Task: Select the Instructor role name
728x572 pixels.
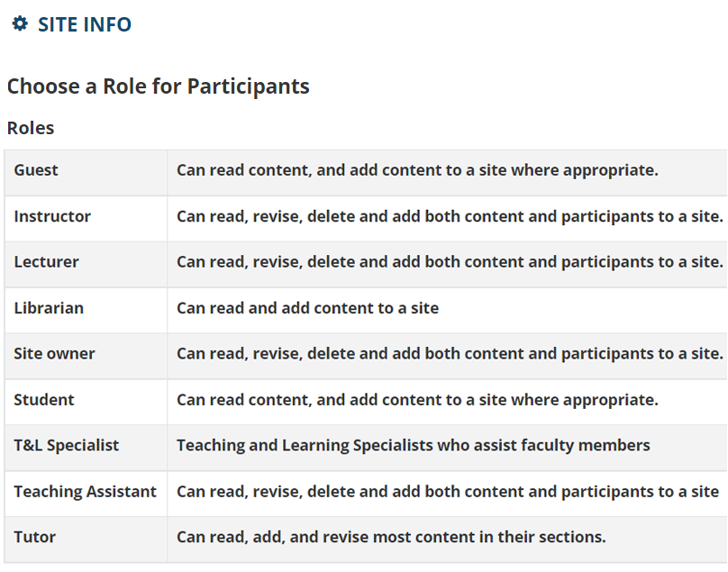Action: point(52,216)
